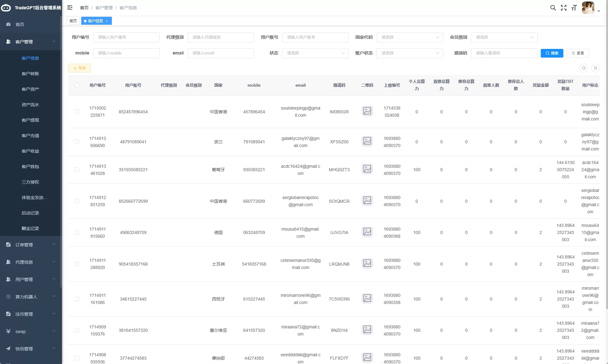Screen dimensions: 608x364
Task: Select the row checkbox for user 48791089041
Action: (77, 142)
